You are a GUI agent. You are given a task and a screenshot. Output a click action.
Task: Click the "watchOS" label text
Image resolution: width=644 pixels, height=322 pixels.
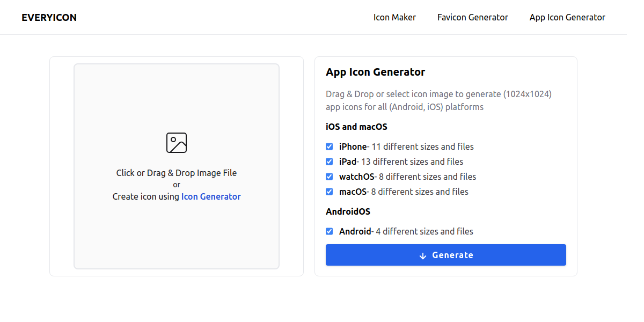click(x=357, y=177)
